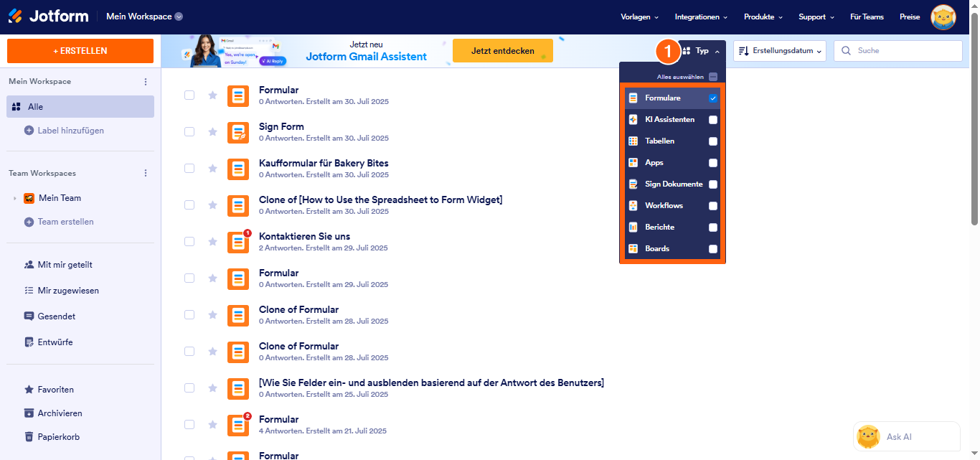This screenshot has height=460, width=980.
Task: Open the Mein Workspace switcher dropdown
Action: (144, 17)
